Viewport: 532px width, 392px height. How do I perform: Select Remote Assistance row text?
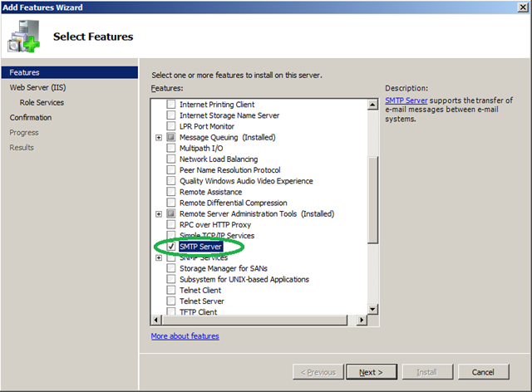tap(210, 192)
